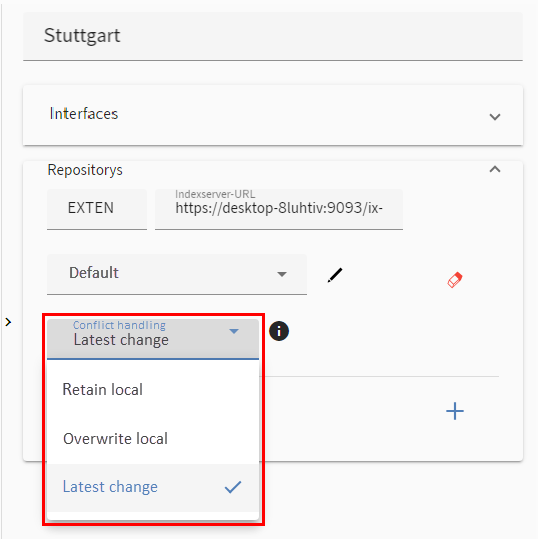
Task: Click the red eraser icon
Action: [x=455, y=280]
